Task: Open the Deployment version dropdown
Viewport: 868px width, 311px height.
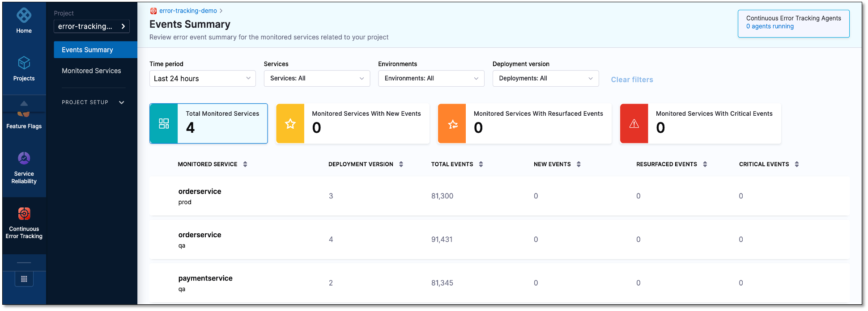Action: coord(545,79)
